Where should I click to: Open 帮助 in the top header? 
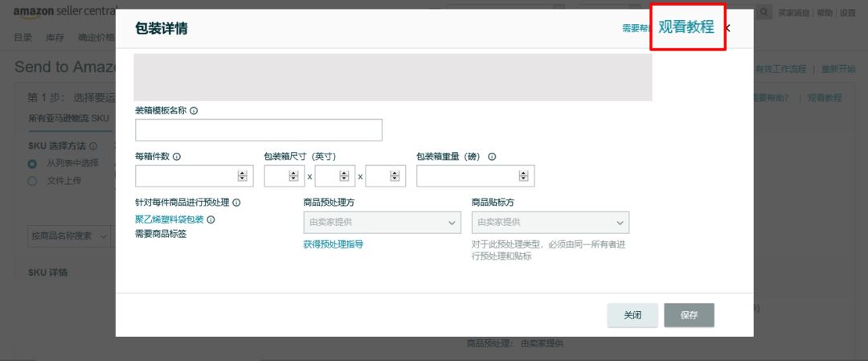pyautogui.click(x=825, y=13)
